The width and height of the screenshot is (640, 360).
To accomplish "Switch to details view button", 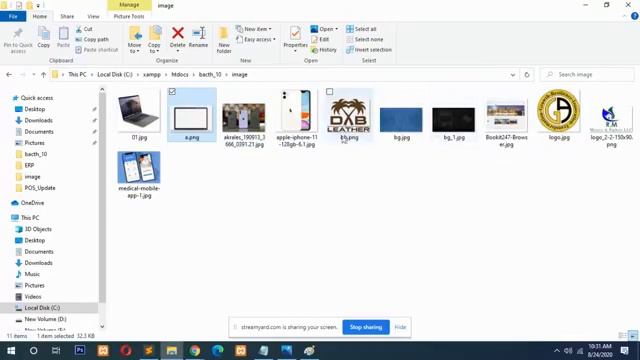I will [622, 336].
